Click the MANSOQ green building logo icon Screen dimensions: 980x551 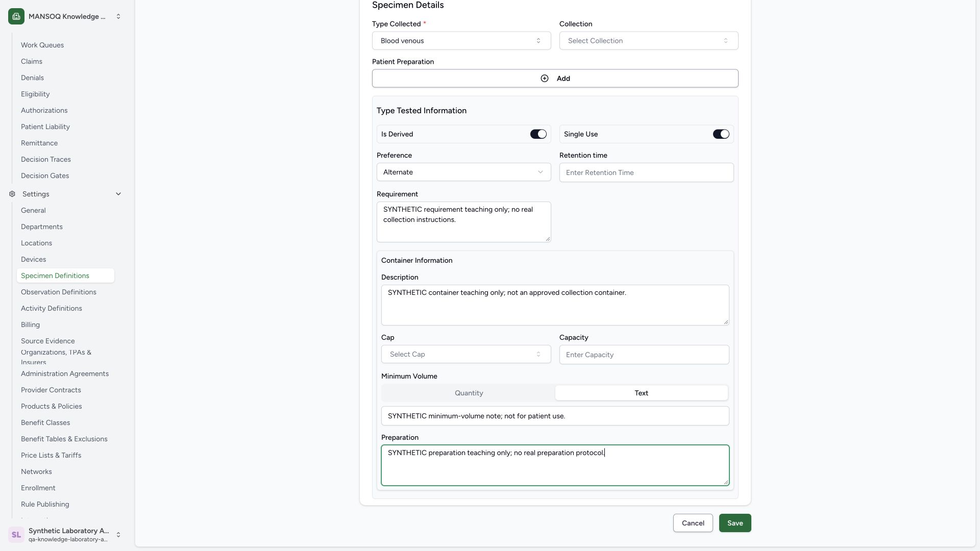pyautogui.click(x=16, y=16)
